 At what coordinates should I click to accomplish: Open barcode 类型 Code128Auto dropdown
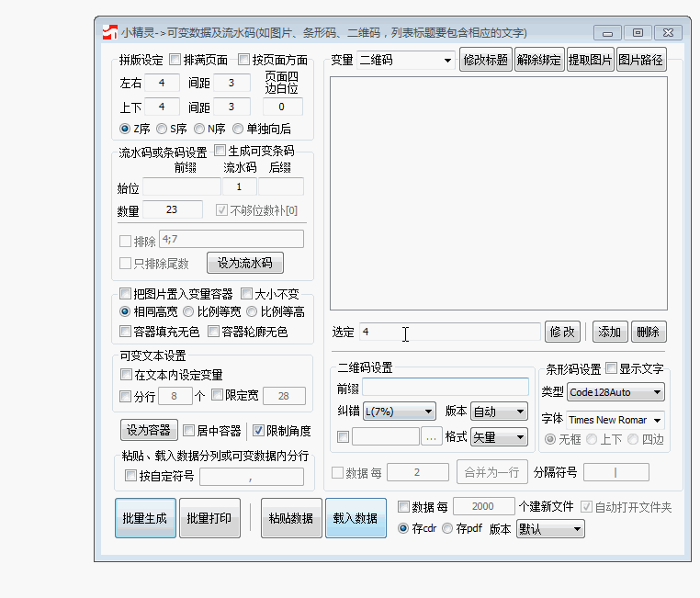click(x=615, y=392)
